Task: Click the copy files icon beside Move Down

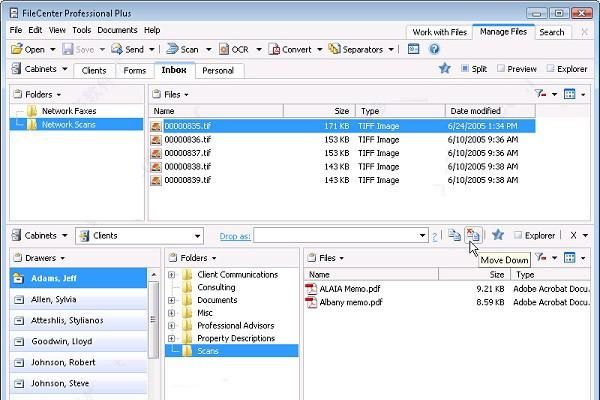Action: point(454,235)
